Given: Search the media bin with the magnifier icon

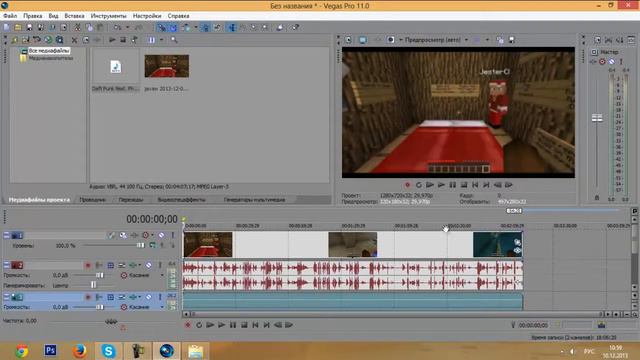Looking at the screenshot, I should pyautogui.click(x=174, y=40).
